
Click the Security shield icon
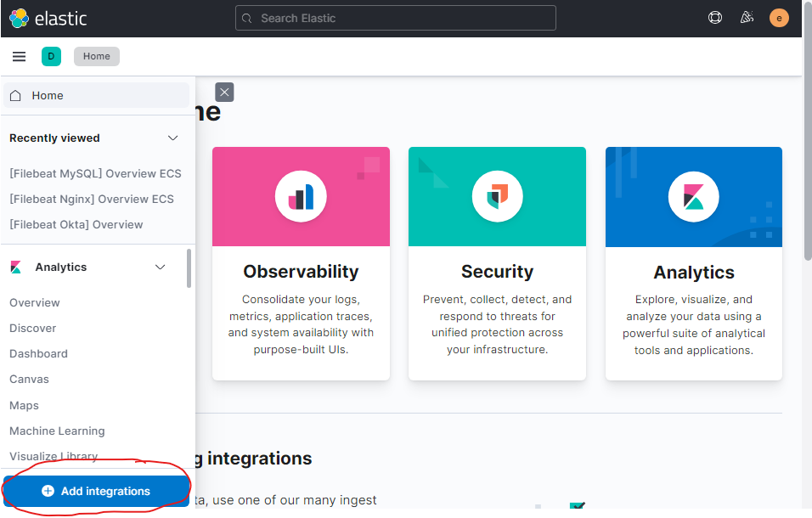[497, 197]
